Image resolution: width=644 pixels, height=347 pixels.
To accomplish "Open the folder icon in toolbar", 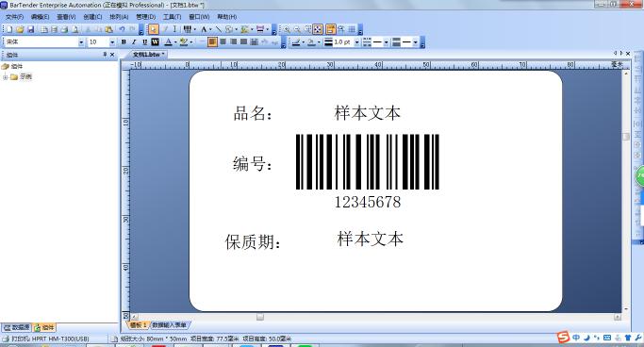I will pos(20,29).
